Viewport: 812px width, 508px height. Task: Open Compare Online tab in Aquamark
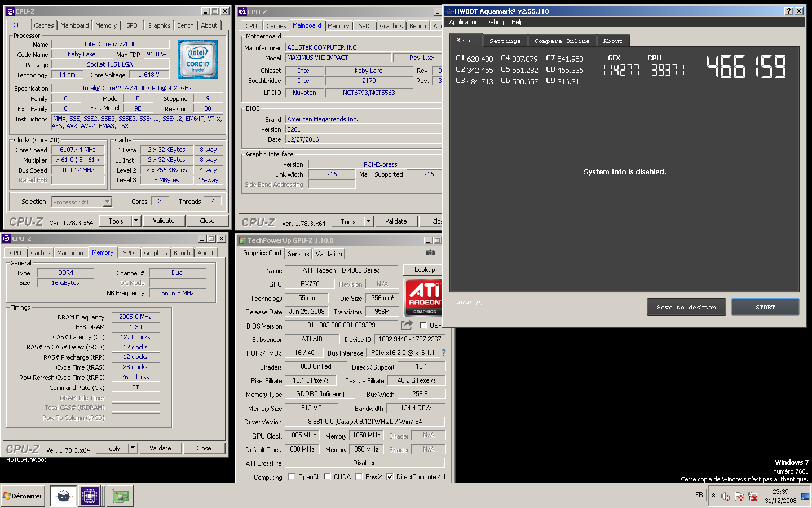pyautogui.click(x=562, y=41)
